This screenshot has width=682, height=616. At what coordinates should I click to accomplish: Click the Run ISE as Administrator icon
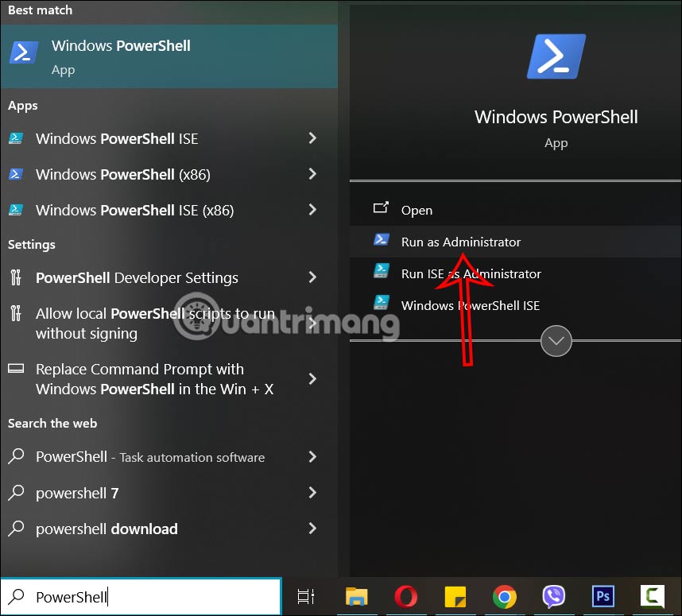pos(381,270)
